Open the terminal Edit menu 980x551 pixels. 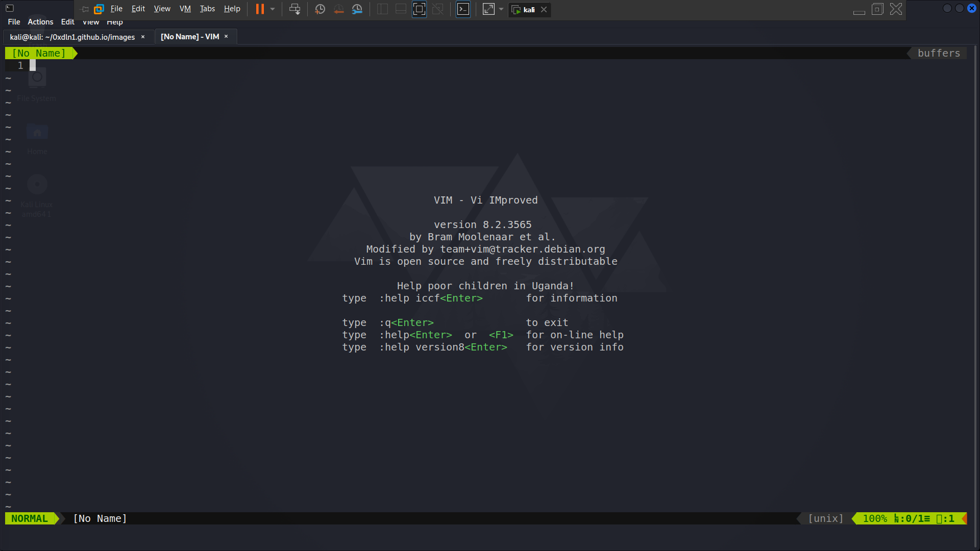click(x=68, y=22)
